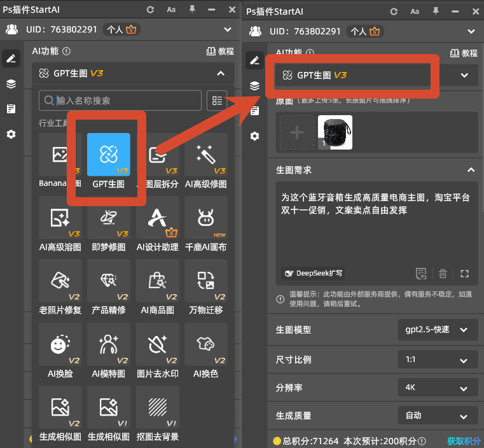Click the user avatar icon in right panel
Image resolution: width=484 pixels, height=448 pixels.
(255, 31)
